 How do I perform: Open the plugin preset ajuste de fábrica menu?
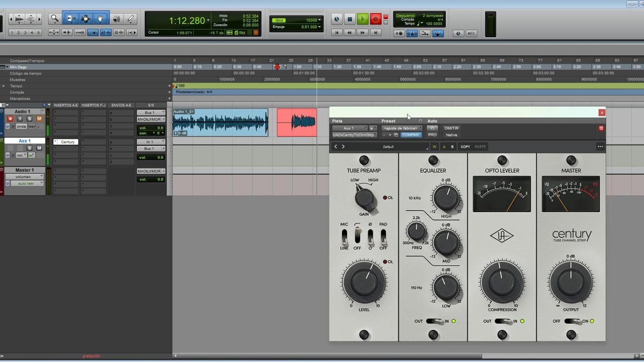click(401, 128)
